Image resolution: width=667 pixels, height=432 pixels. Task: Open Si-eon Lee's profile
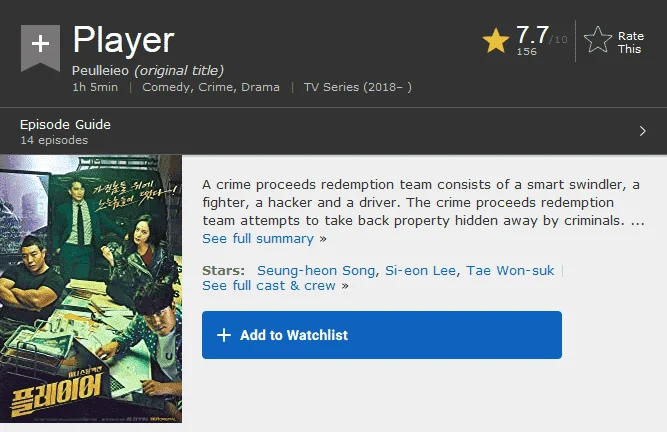[x=420, y=270]
